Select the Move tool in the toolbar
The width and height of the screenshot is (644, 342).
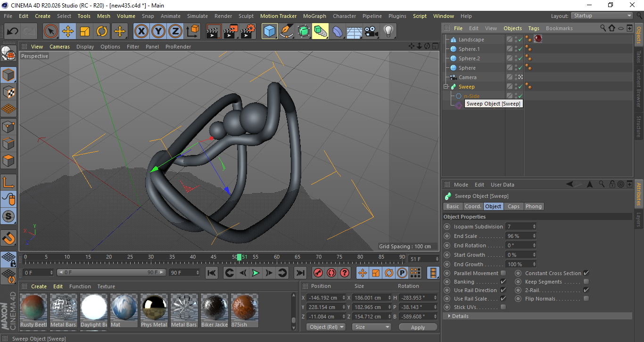point(68,31)
